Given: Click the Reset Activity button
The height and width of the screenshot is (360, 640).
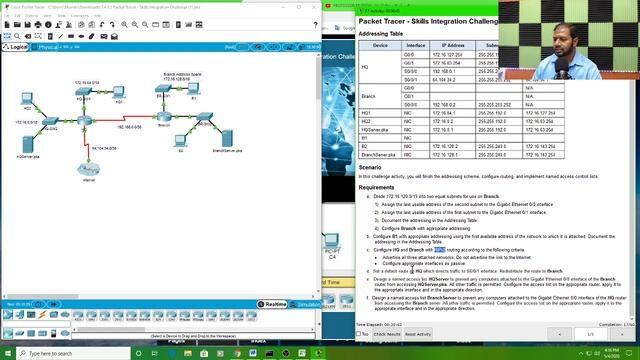Looking at the screenshot, I should pyautogui.click(x=418, y=334).
